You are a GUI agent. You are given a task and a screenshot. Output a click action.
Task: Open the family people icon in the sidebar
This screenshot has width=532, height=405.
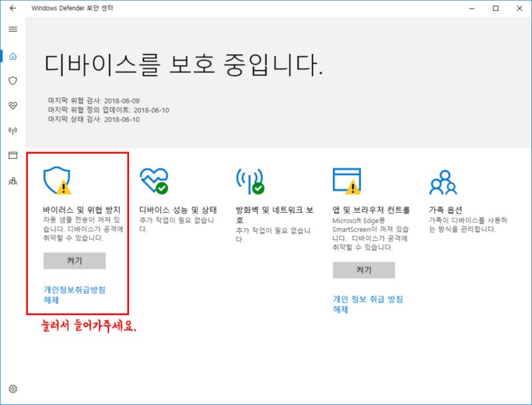click(x=13, y=181)
